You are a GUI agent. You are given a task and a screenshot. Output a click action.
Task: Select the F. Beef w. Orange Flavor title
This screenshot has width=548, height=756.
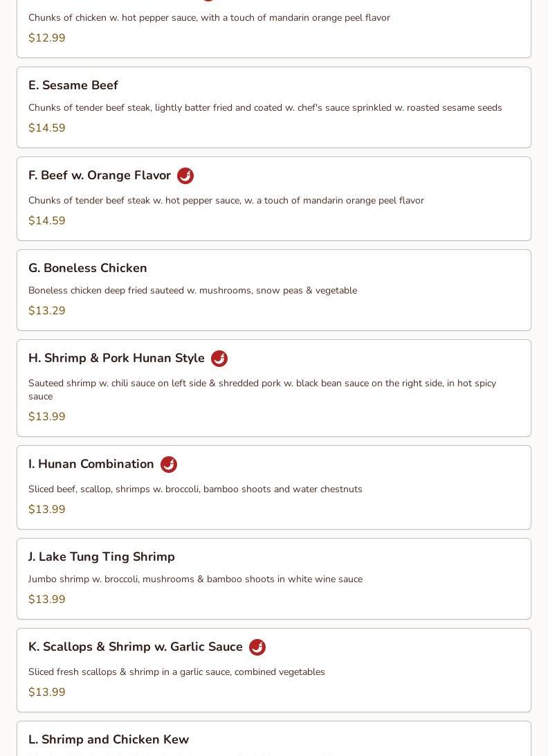click(x=100, y=176)
